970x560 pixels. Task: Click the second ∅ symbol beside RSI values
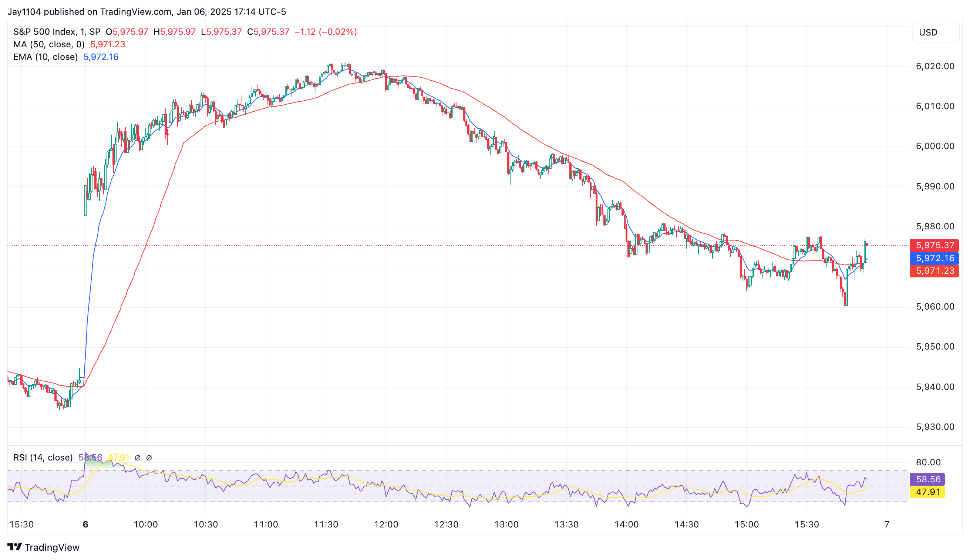(149, 458)
